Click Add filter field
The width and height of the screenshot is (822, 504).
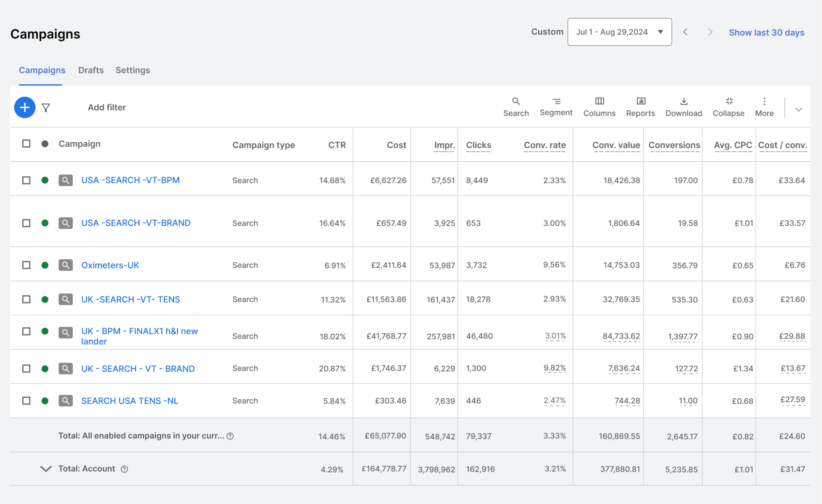(x=107, y=107)
